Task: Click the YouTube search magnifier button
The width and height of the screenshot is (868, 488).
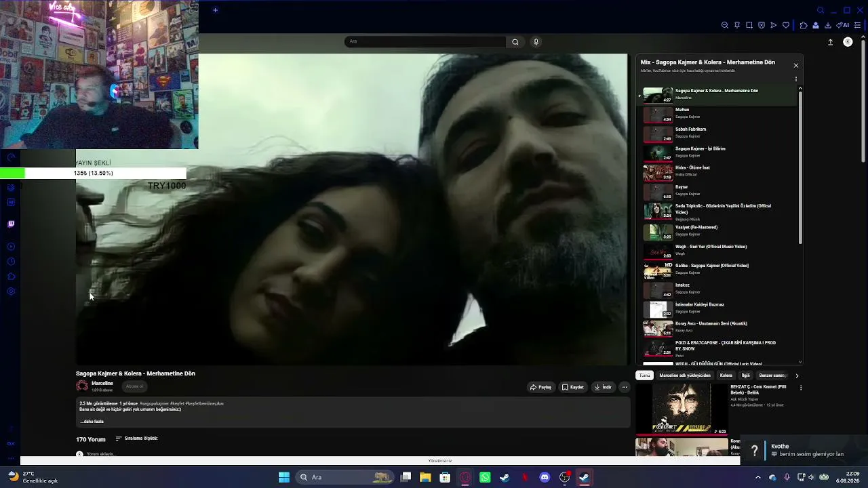Action: click(515, 42)
